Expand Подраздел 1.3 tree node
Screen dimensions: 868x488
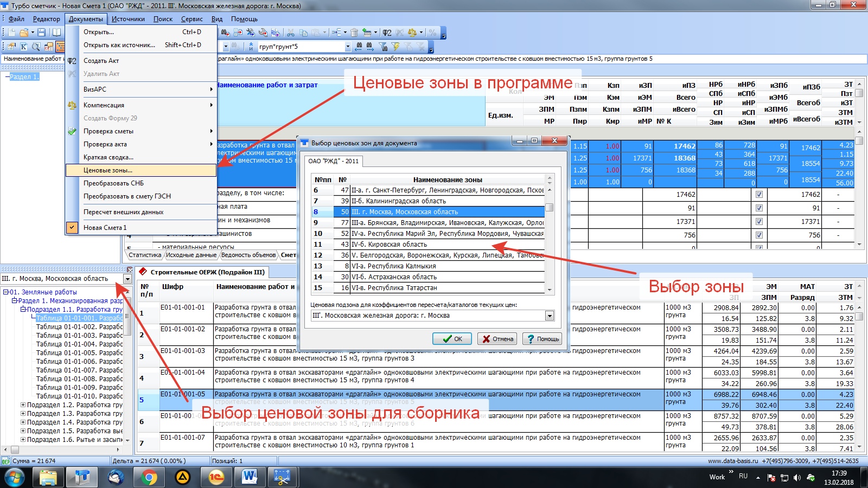point(23,414)
